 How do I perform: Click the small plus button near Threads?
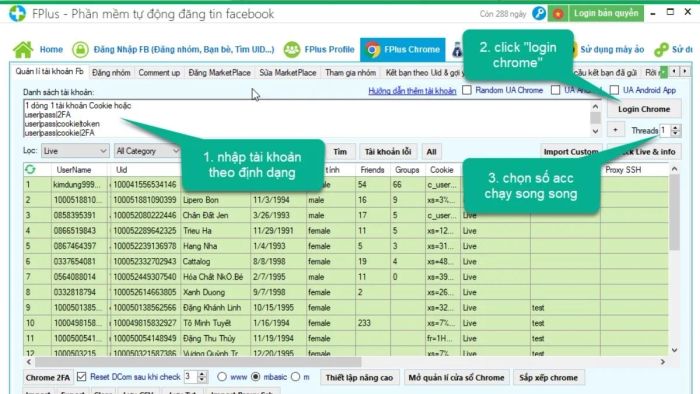615,130
